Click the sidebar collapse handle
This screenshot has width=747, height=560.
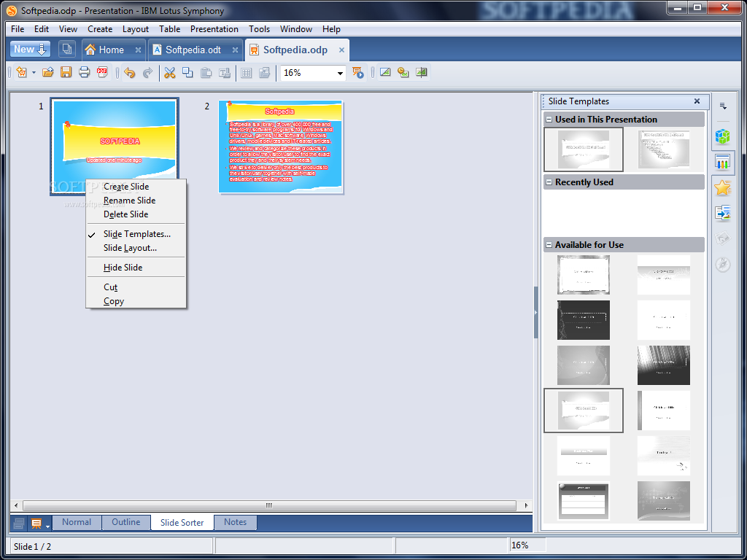click(x=536, y=312)
